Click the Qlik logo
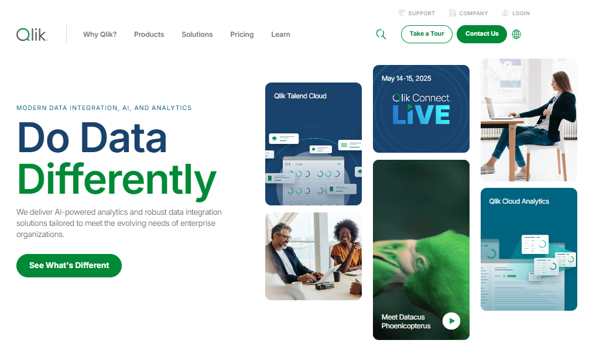This screenshot has width=596, height=364. point(32,34)
